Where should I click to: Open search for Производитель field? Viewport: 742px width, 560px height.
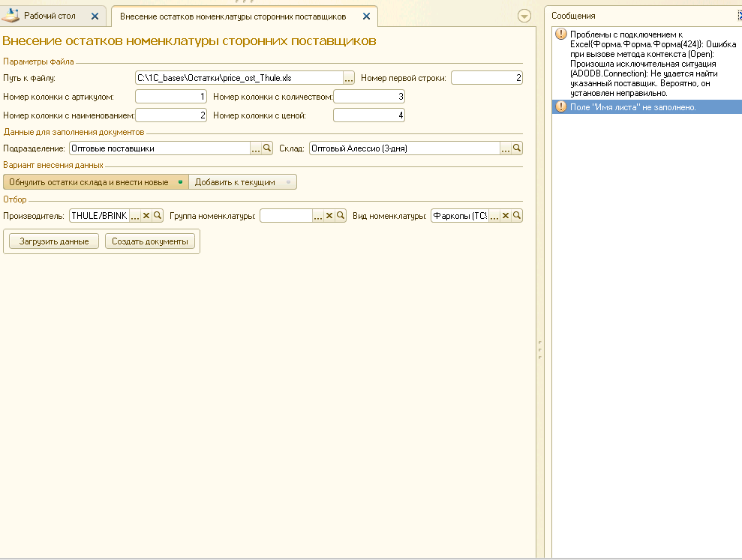(158, 216)
